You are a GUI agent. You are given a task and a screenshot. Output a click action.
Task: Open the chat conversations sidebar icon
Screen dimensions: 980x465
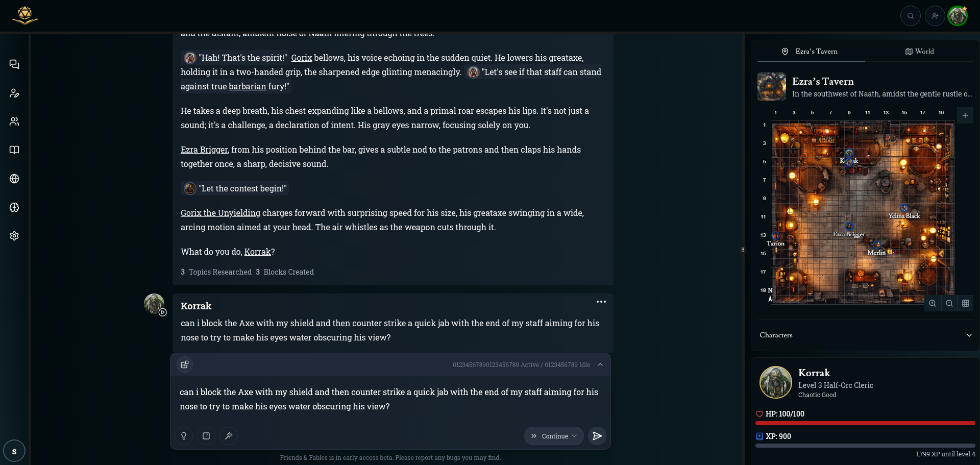pos(14,64)
